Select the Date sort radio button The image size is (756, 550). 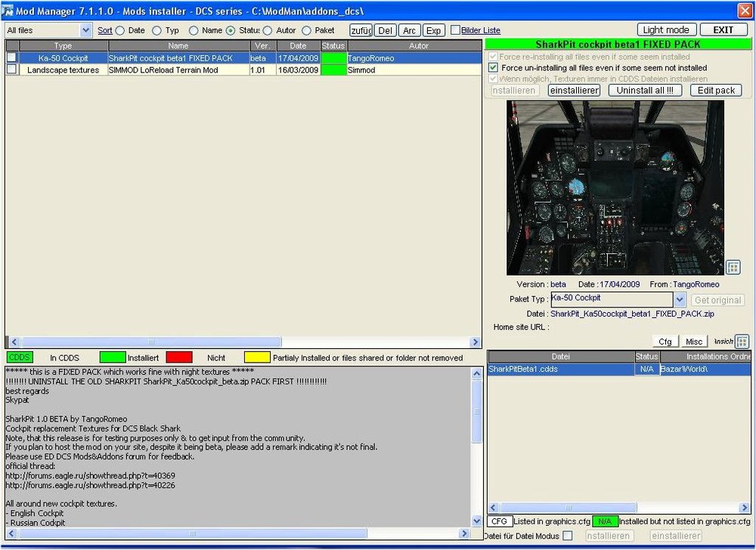tap(120, 31)
